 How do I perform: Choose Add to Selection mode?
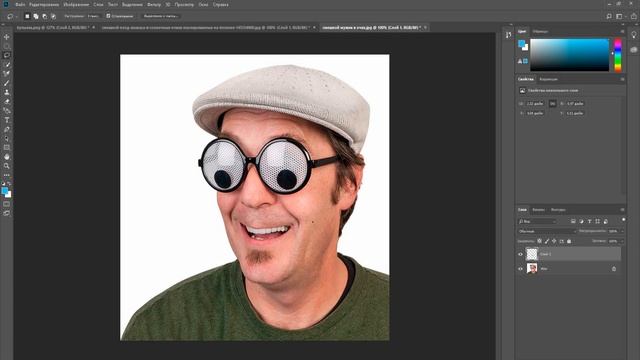tap(36, 16)
